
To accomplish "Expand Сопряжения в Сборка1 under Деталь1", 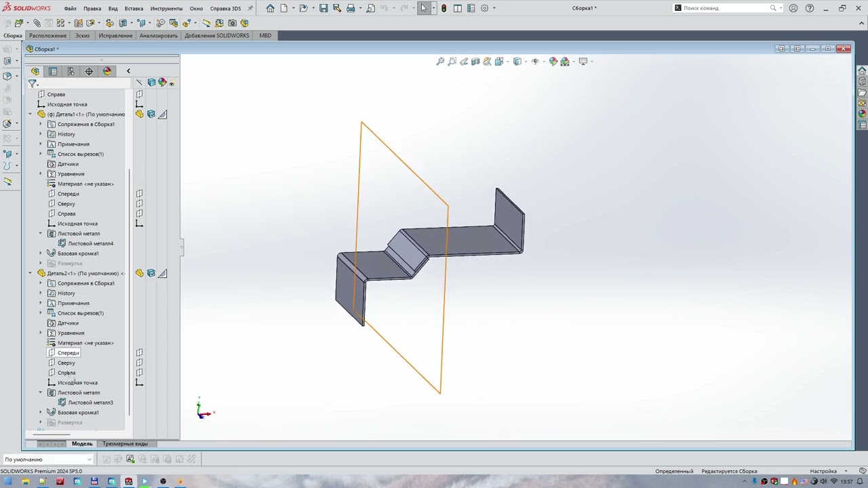I will pyautogui.click(x=40, y=124).
